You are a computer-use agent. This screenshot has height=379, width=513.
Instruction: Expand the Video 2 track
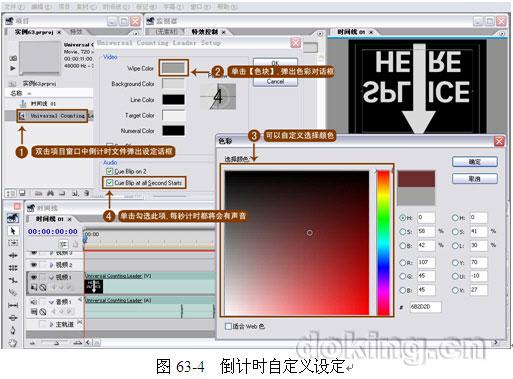[51, 265]
